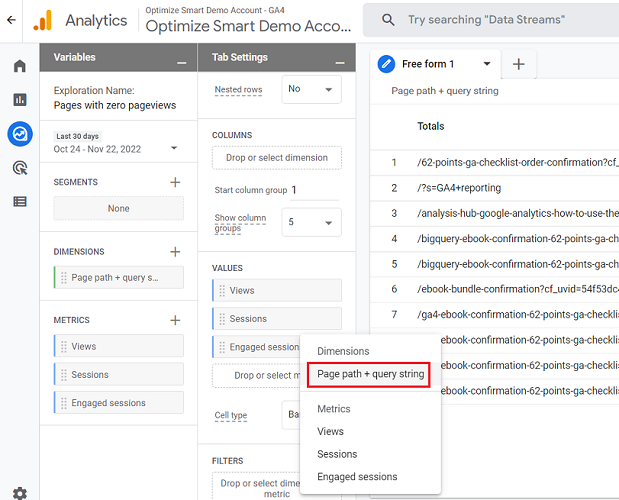Grab handle of Engaged sessions variable
Screen dimensions: 619x500
[x=64, y=403]
